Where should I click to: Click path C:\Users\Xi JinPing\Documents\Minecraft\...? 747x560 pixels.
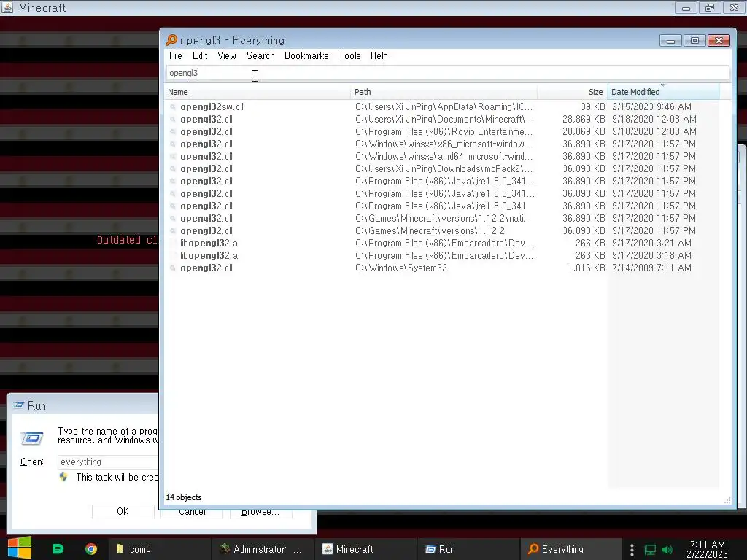(x=444, y=119)
